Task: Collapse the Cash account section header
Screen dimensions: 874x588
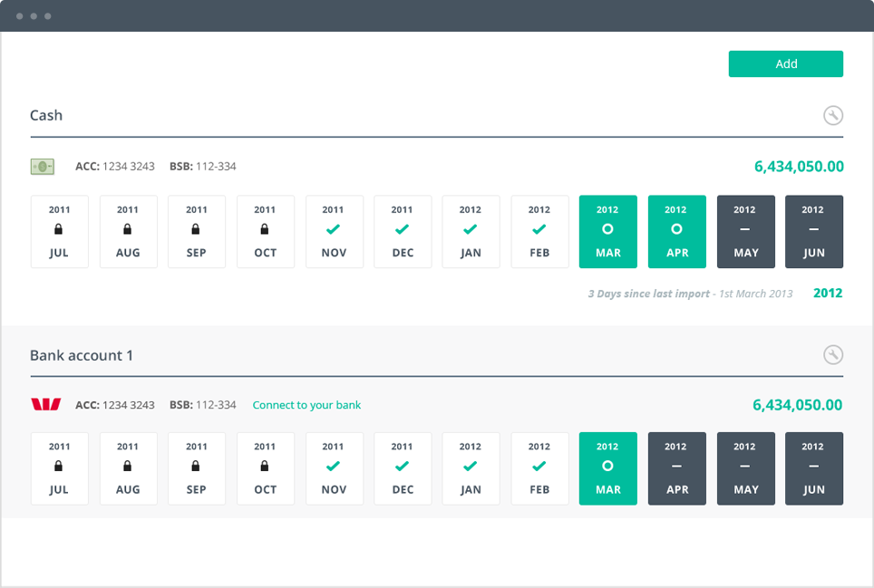Action: coord(46,115)
